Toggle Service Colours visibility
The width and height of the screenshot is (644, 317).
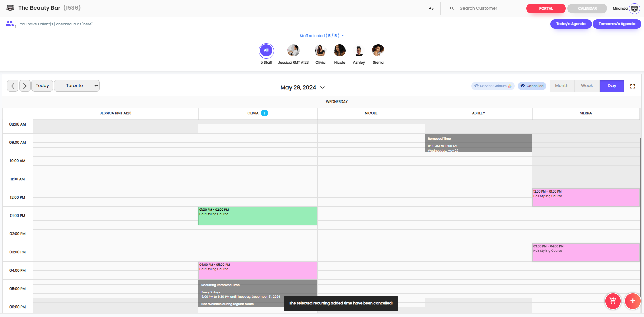point(493,86)
